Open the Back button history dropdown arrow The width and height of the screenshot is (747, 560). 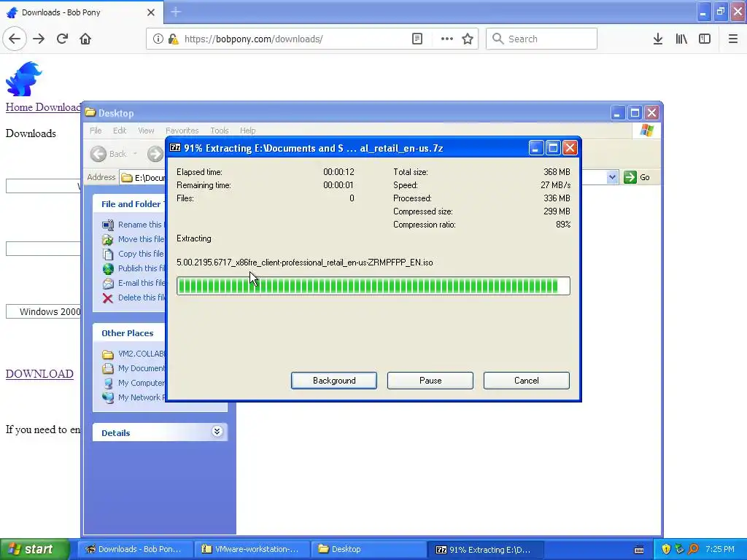click(x=135, y=154)
